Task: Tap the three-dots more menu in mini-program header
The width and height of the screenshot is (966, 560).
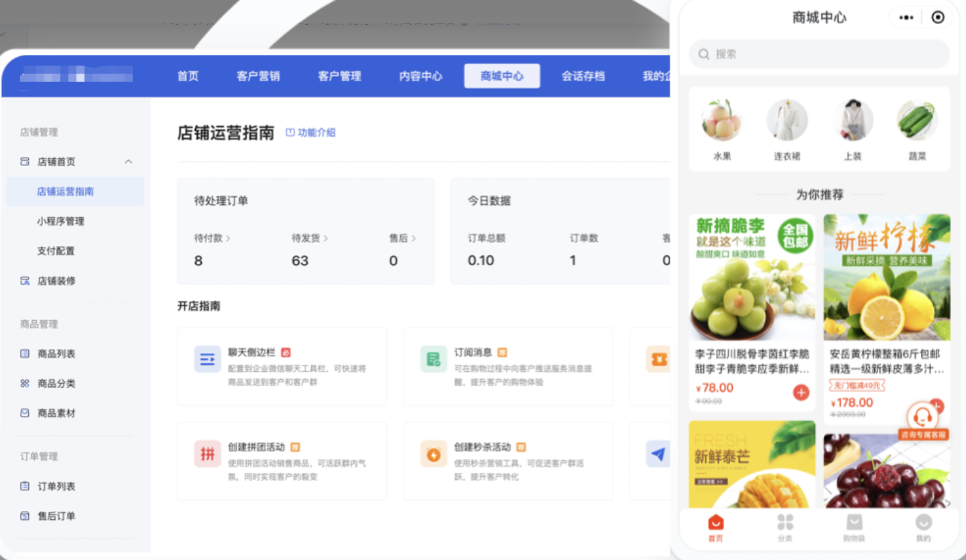Action: coord(906,17)
